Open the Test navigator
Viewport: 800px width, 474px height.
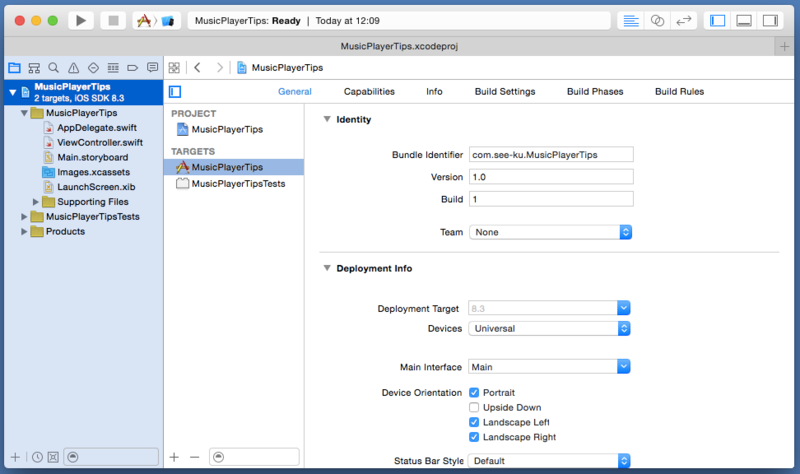(93, 67)
